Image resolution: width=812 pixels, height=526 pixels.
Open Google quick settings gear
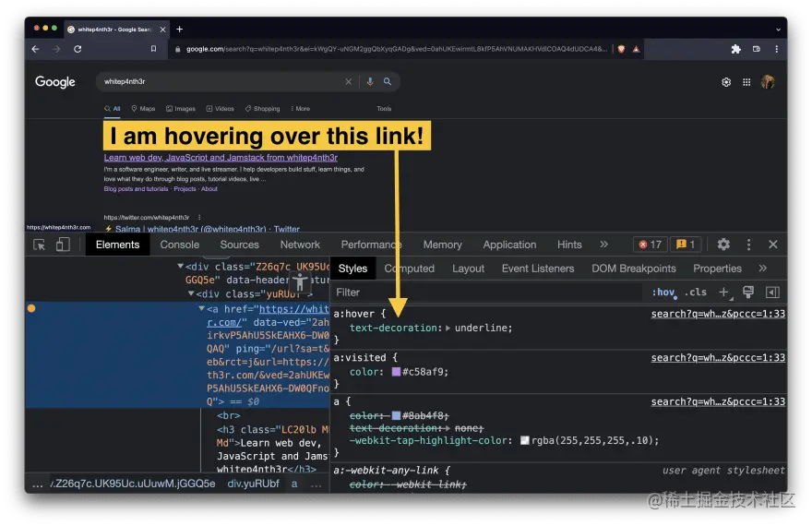click(726, 82)
